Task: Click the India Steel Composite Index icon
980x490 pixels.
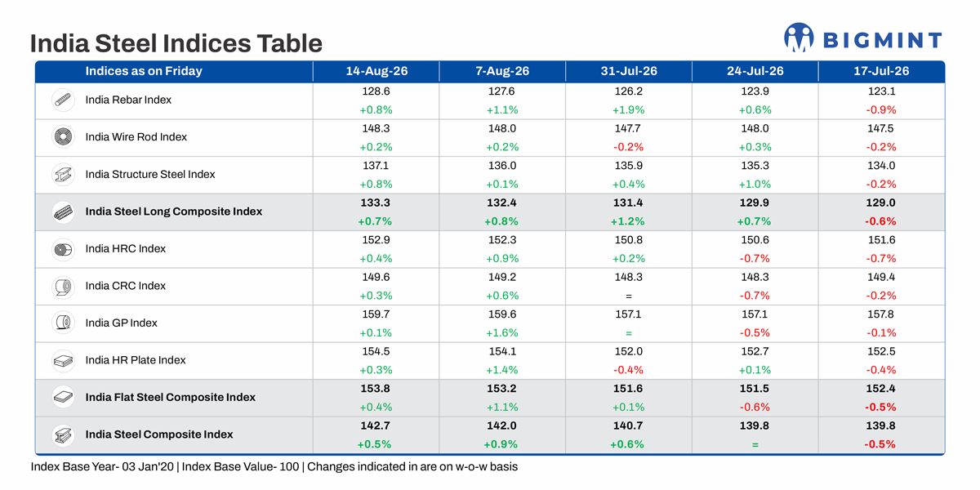Action: point(64,434)
